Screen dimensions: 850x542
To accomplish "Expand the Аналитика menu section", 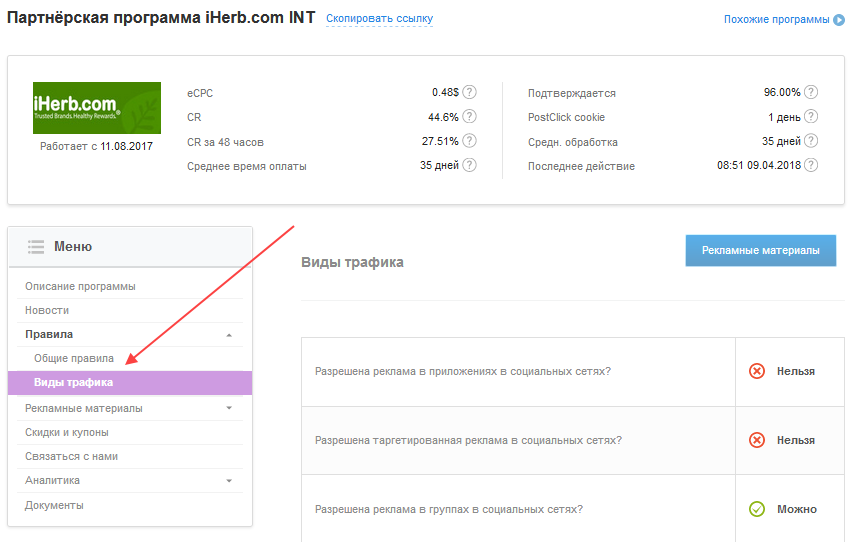I will [229, 481].
